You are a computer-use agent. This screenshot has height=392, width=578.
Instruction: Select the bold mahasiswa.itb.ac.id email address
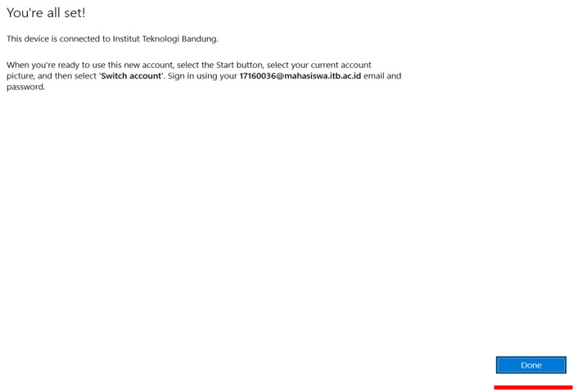[x=300, y=76]
